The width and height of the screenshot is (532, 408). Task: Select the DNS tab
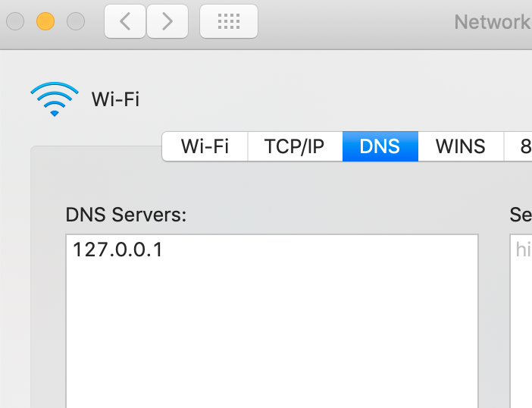[380, 146]
